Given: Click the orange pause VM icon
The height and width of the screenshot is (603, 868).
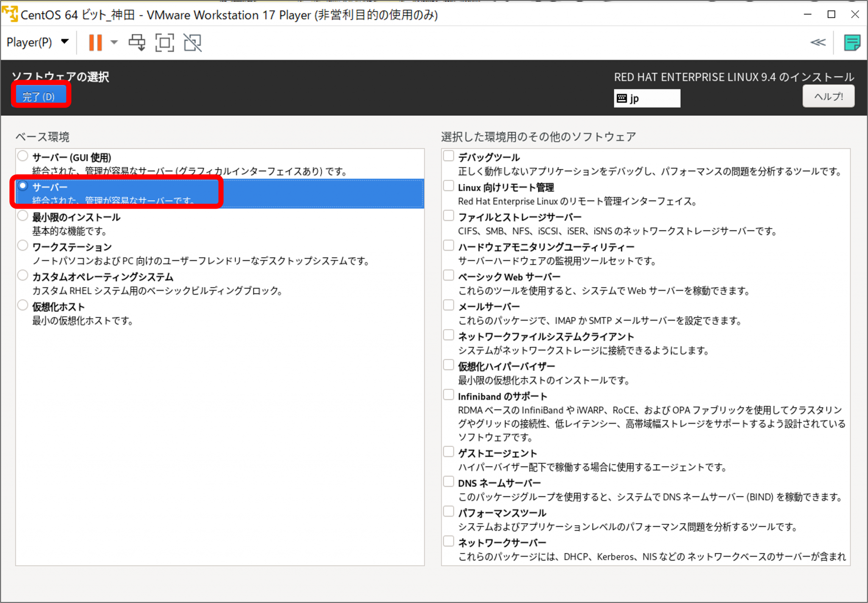Looking at the screenshot, I should point(95,42).
